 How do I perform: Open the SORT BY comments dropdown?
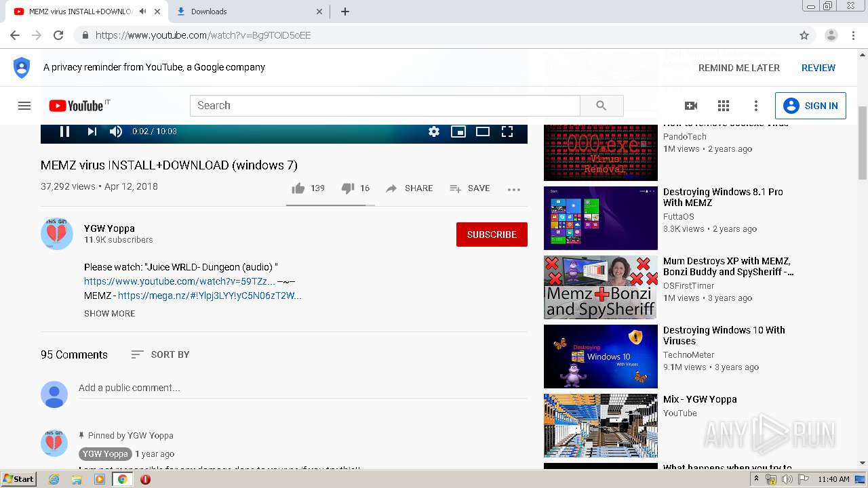coord(160,354)
